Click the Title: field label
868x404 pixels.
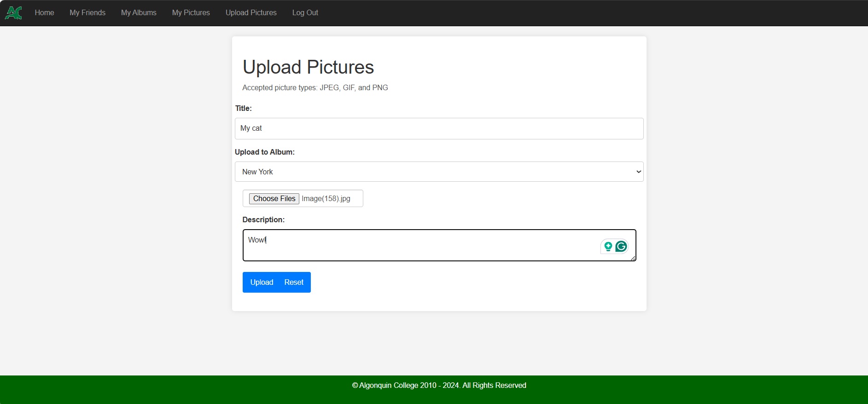click(243, 109)
